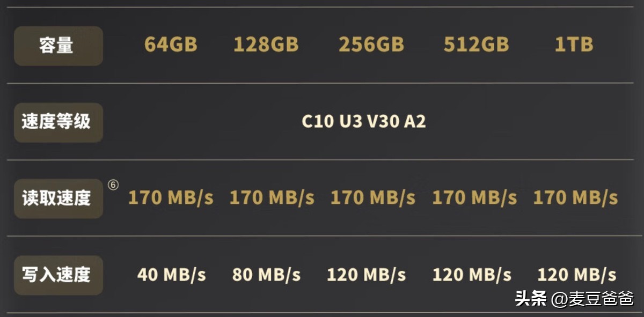The width and height of the screenshot is (644, 317).
Task: Click the C10 U3 V30 A2 speed class text
Action: click(364, 122)
